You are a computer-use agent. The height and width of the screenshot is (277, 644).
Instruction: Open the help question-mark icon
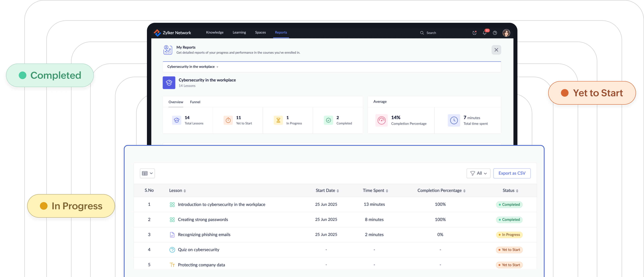[x=495, y=33]
